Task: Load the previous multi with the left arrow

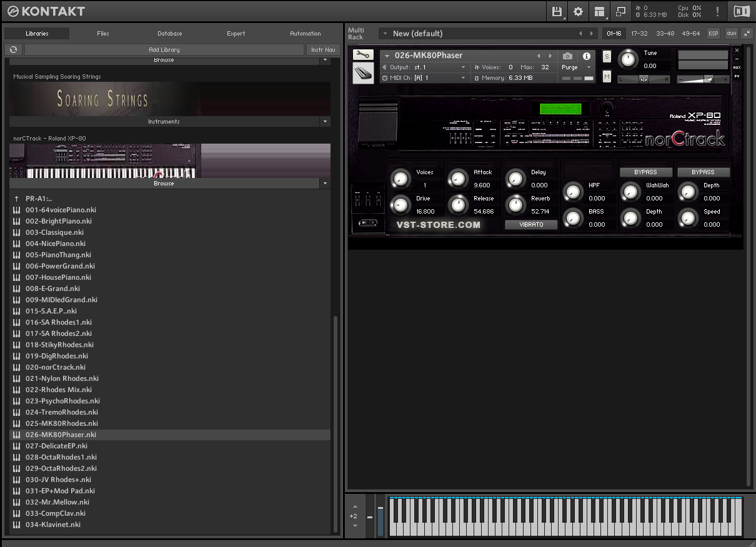Action: coord(580,34)
